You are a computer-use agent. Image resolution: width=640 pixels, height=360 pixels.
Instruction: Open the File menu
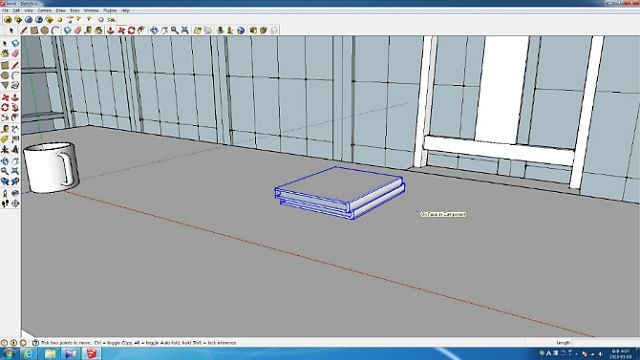(x=5, y=10)
